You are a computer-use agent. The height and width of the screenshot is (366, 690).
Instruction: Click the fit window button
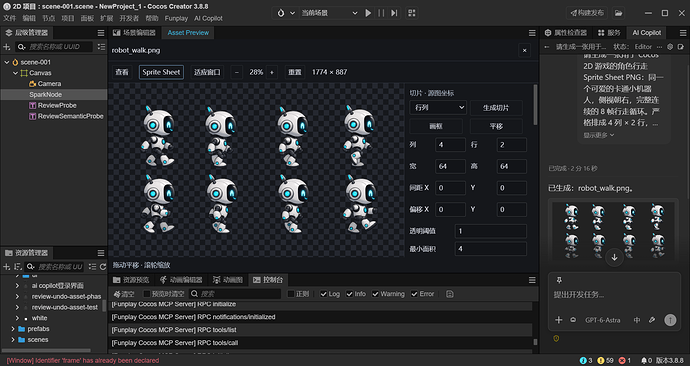[207, 72]
